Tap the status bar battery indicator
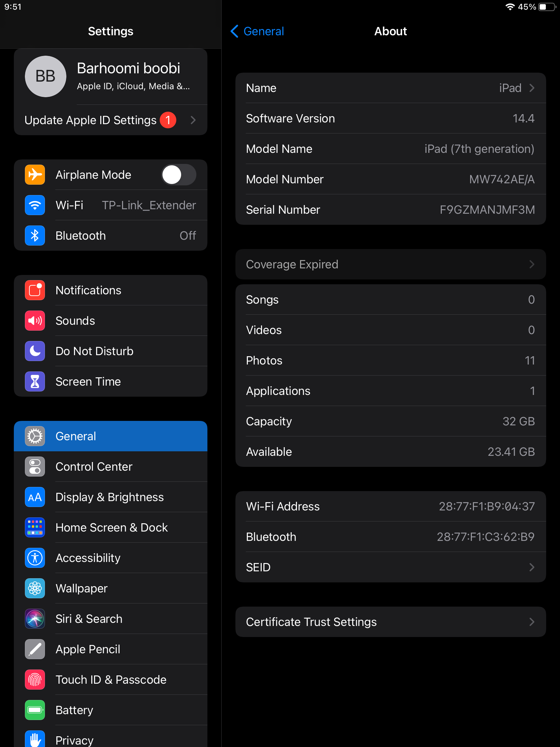The width and height of the screenshot is (560, 747). (547, 7)
